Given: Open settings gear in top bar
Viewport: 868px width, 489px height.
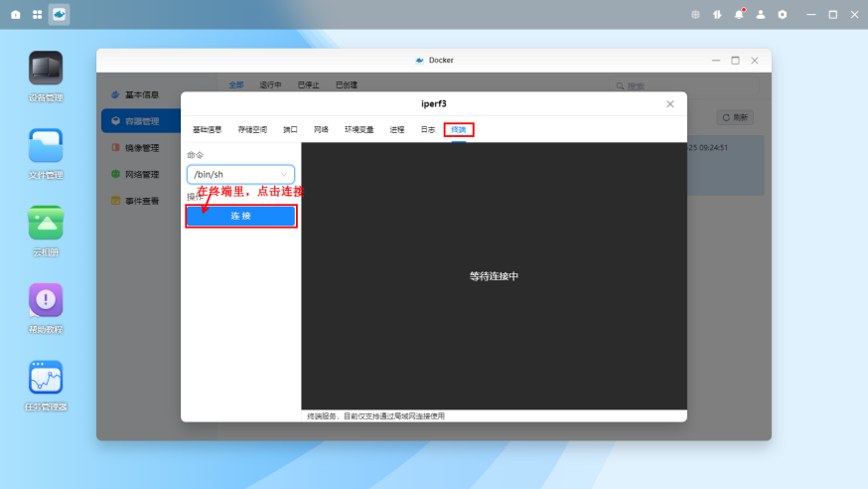Looking at the screenshot, I should click(x=783, y=15).
